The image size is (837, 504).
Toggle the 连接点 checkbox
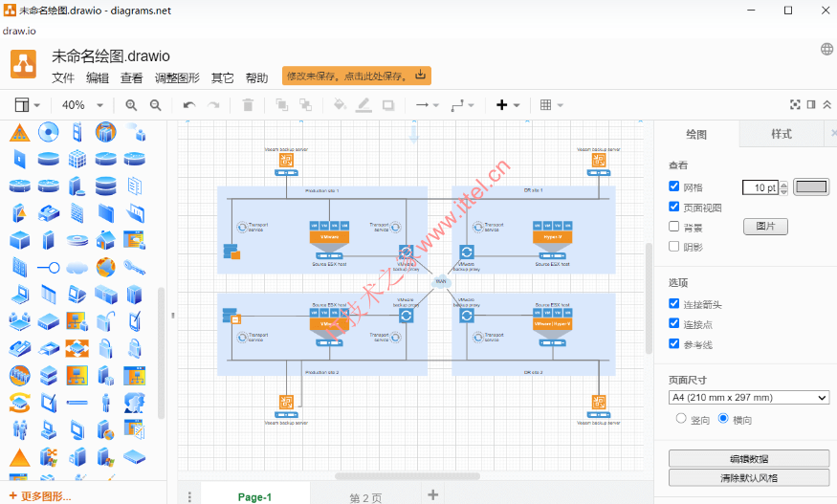pos(674,323)
